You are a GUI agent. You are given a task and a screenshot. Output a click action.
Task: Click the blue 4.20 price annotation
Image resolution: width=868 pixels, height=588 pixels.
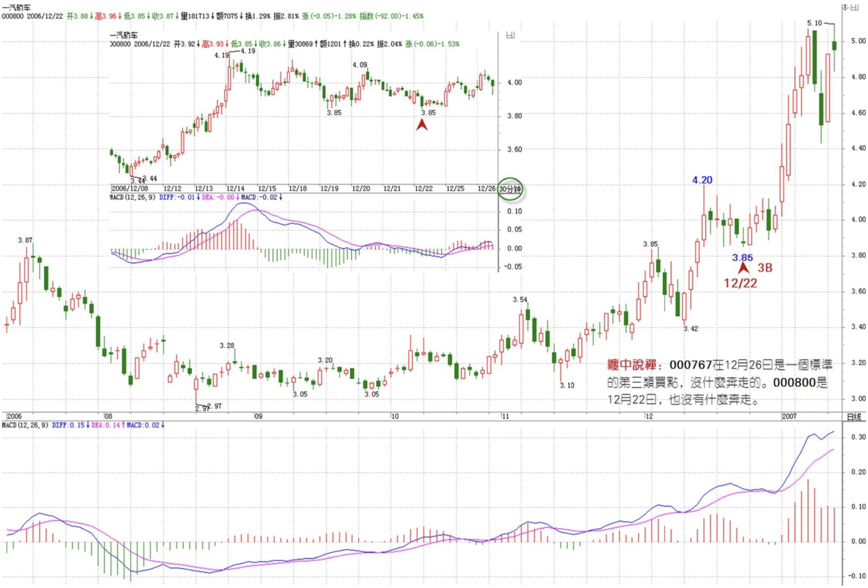702,180
